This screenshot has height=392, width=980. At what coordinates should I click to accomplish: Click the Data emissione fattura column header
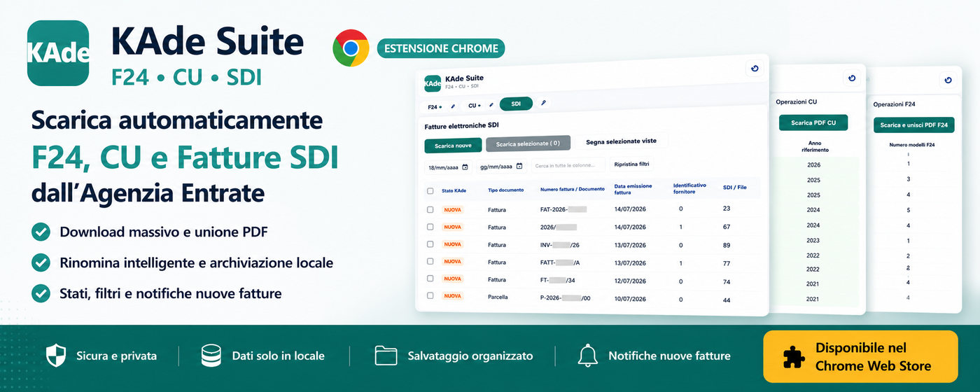tap(633, 189)
